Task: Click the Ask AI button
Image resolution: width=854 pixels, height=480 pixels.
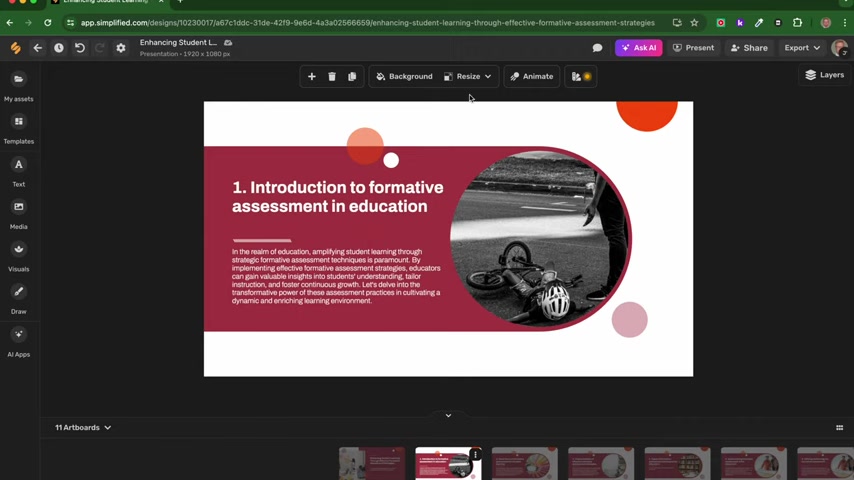Action: [638, 48]
